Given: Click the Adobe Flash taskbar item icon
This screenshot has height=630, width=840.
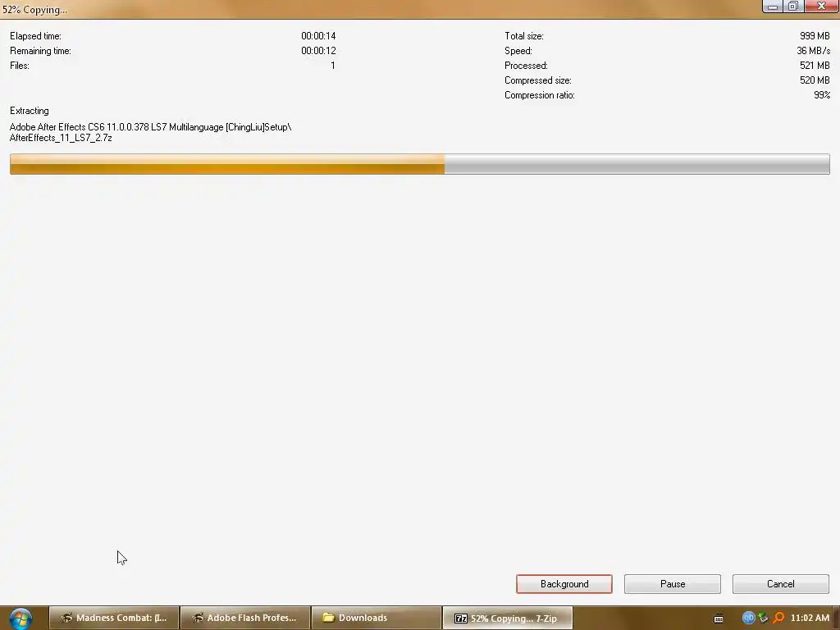Looking at the screenshot, I should (198, 618).
